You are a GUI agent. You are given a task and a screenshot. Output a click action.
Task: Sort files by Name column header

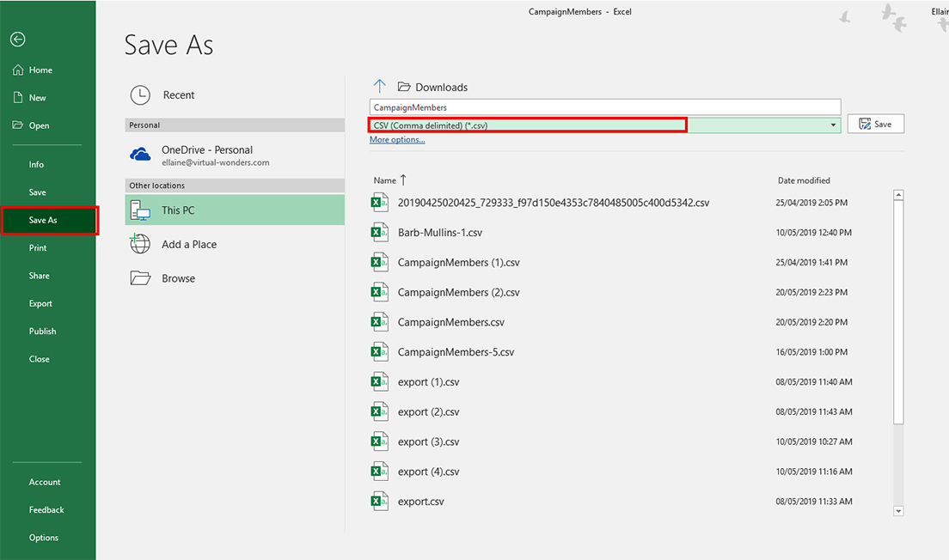(385, 180)
